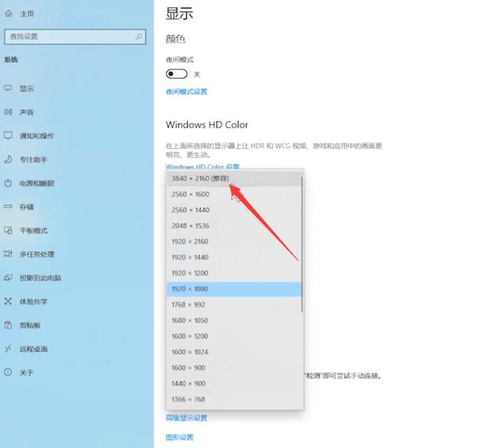
Task: Select resolution 1920 × 1440
Action: (234, 258)
